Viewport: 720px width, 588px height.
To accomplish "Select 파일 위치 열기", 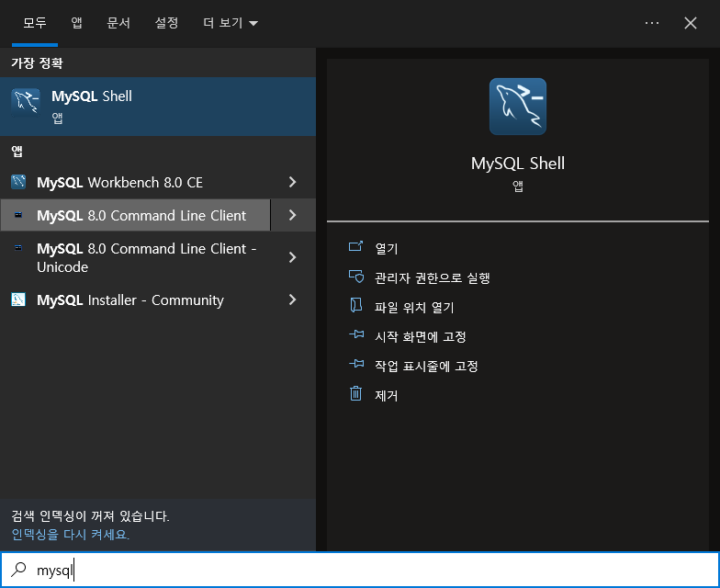I will point(414,307).
